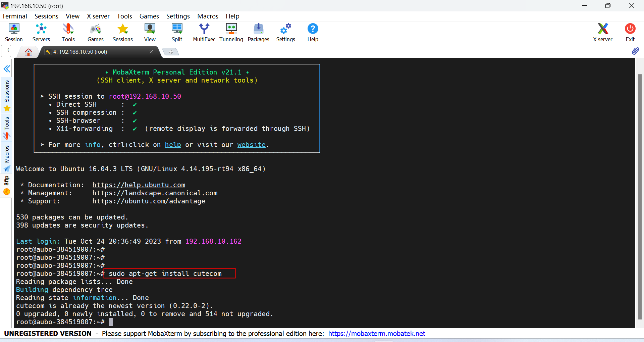Click the window title bar app icon
The image size is (644, 342).
(x=5, y=6)
